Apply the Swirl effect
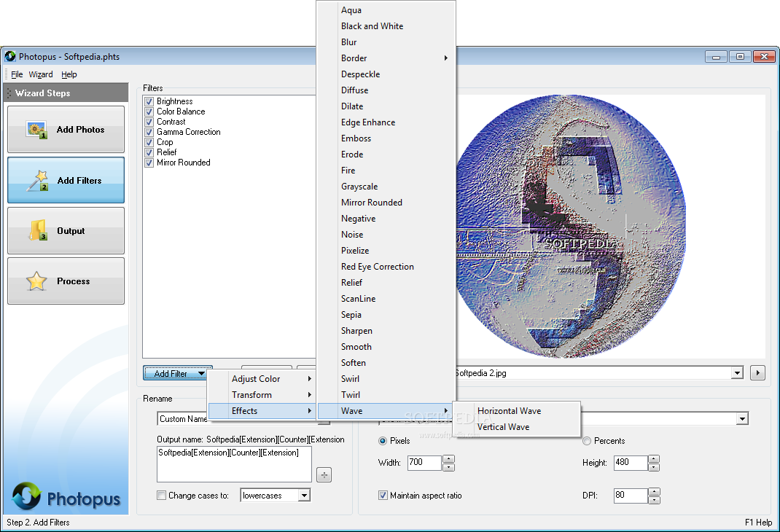 coord(386,379)
